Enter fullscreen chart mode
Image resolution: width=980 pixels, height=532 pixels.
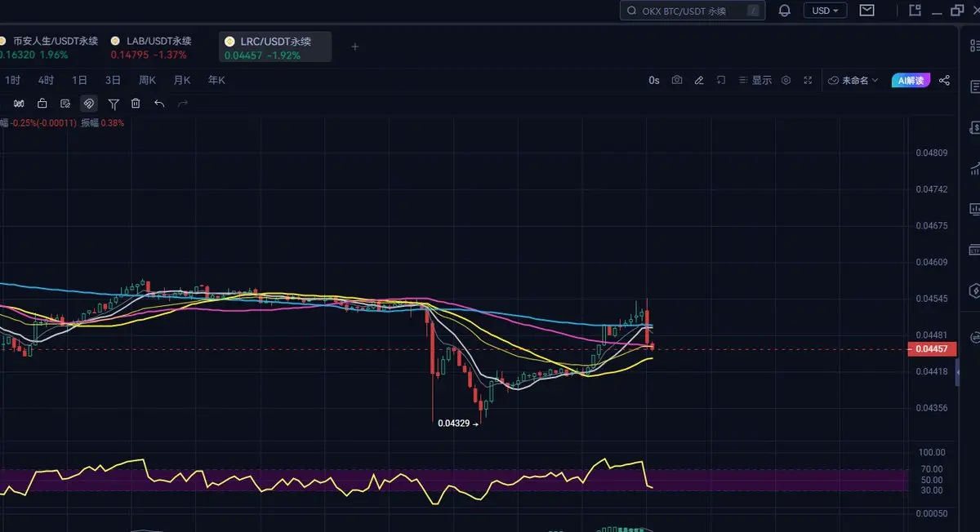click(x=808, y=80)
